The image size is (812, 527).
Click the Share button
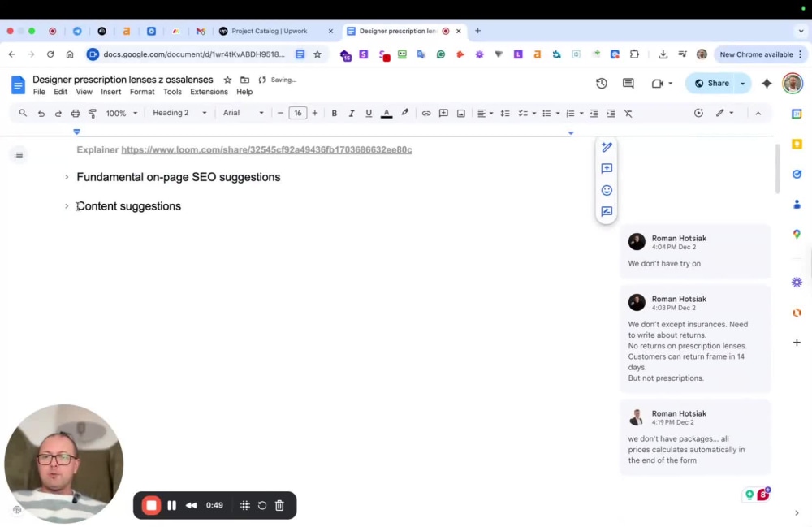point(711,84)
